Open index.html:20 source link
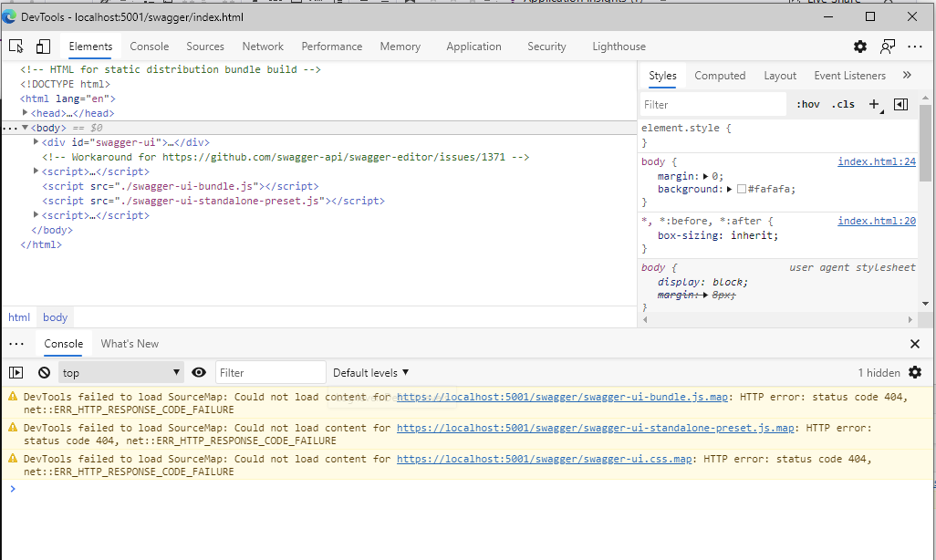Screen dimensions: 936x560 tap(877, 221)
